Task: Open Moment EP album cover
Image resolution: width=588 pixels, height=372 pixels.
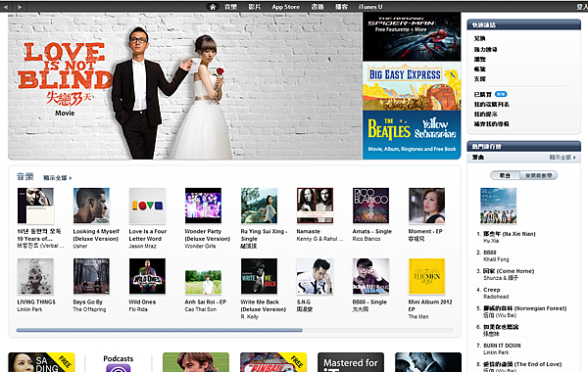Action: point(426,206)
